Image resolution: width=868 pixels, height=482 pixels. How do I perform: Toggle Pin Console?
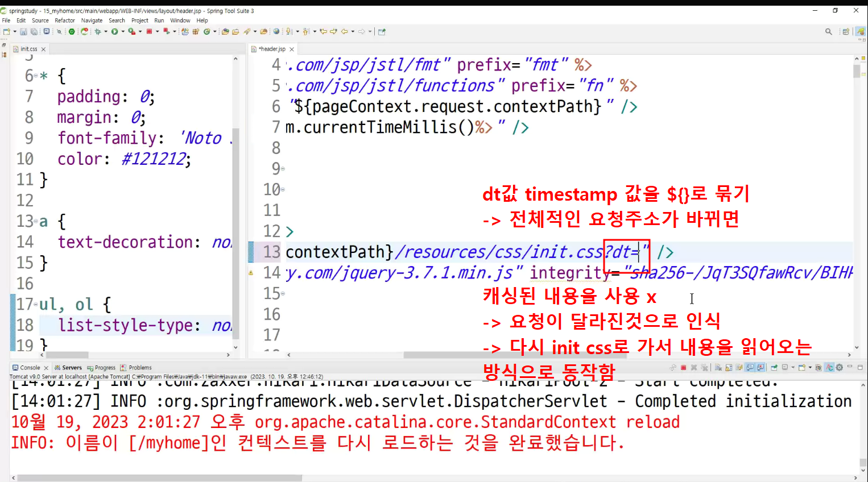click(774, 368)
